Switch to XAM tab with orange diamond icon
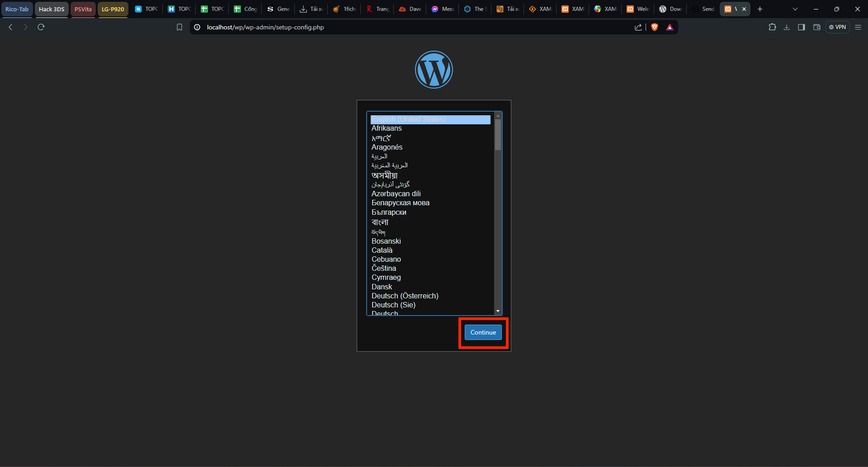This screenshot has height=467, width=868. click(540, 9)
